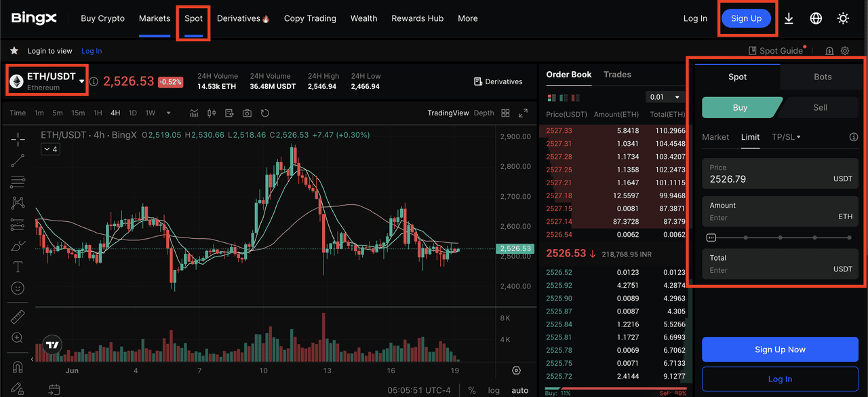
Task: Select the Sell side toggle
Action: pyautogui.click(x=820, y=107)
